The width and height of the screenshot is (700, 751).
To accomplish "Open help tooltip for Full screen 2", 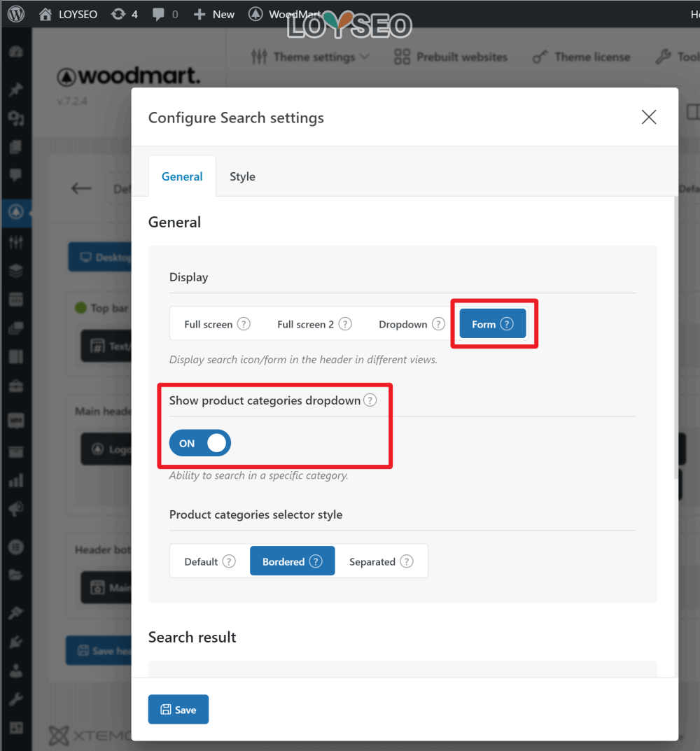I will click(x=345, y=324).
